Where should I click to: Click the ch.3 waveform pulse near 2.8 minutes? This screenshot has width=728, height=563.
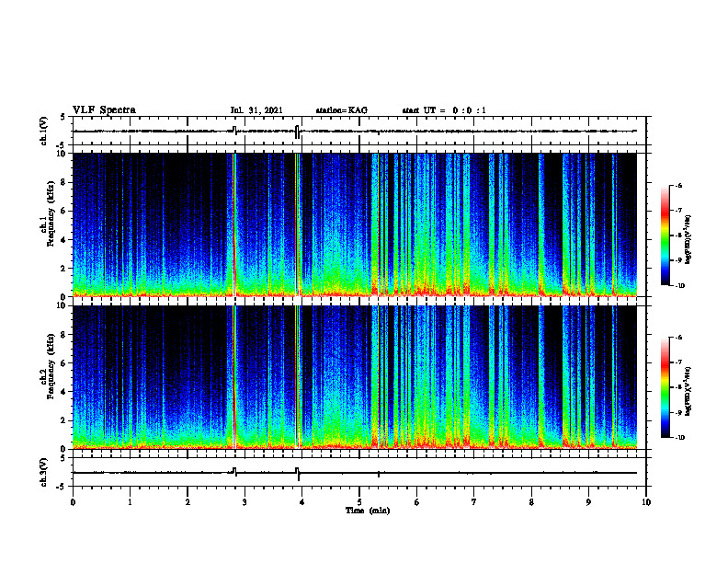pos(234,472)
